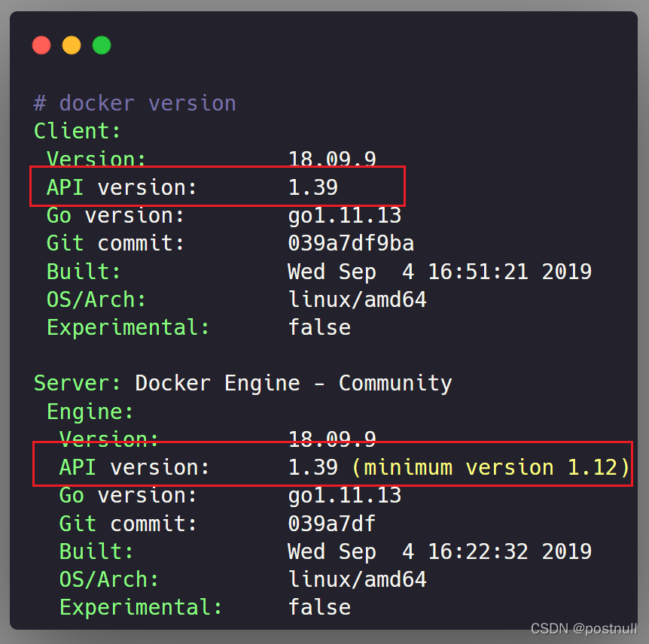Click the Server Experimental value 'false'
Screen dimensions: 649x644
(319, 607)
